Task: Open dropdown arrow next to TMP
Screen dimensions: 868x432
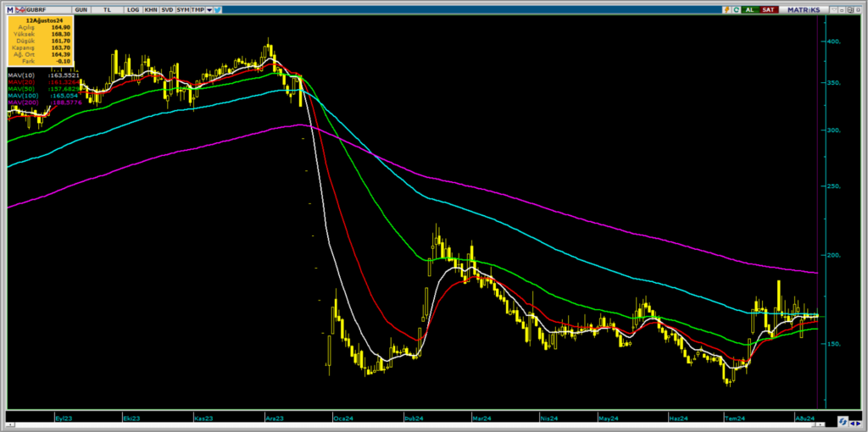Action: tap(208, 9)
